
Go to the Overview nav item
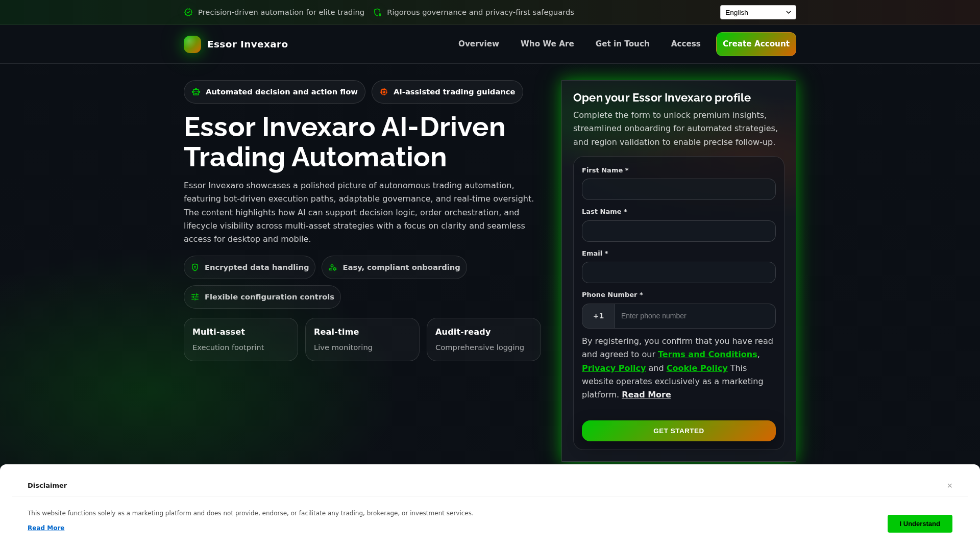[479, 44]
